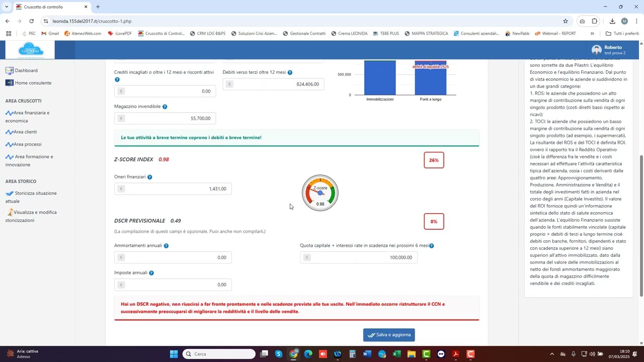644x362 pixels.
Task: Click the Z-score gauge graphic
Action: tap(320, 193)
